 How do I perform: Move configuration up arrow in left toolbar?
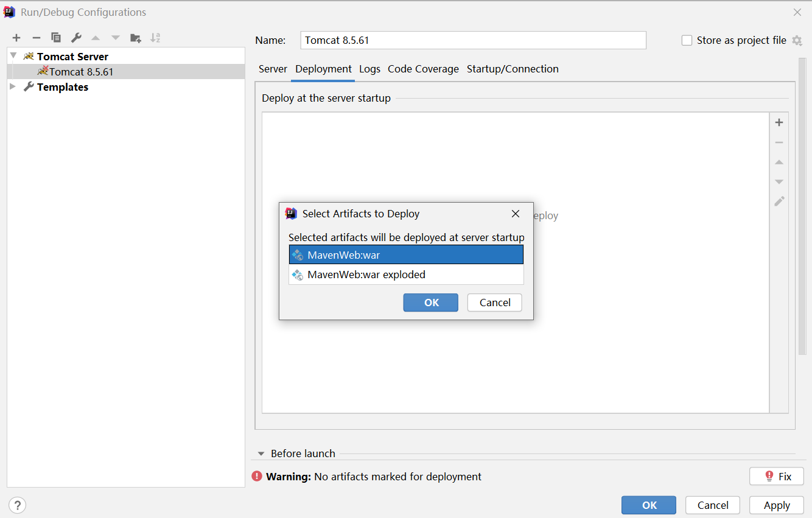point(96,38)
